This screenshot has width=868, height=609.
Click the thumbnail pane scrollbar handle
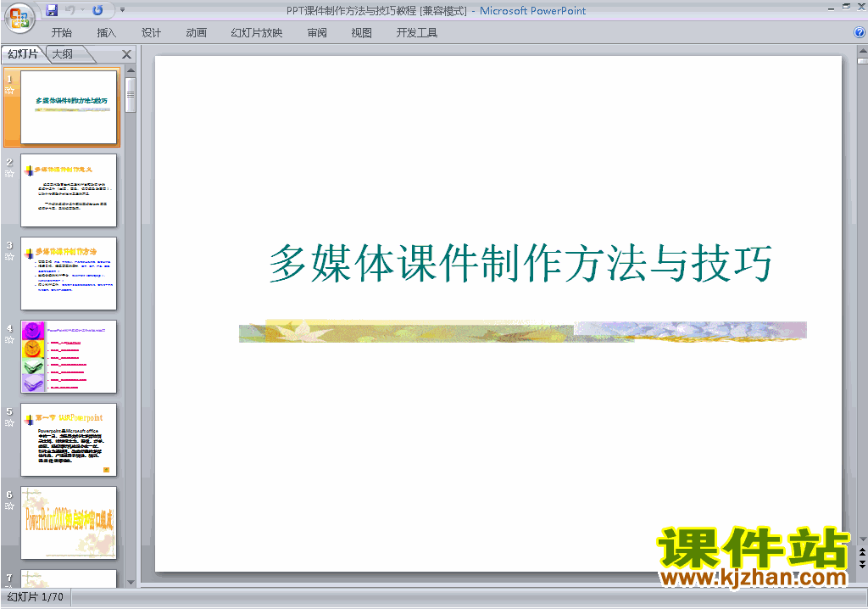click(131, 95)
